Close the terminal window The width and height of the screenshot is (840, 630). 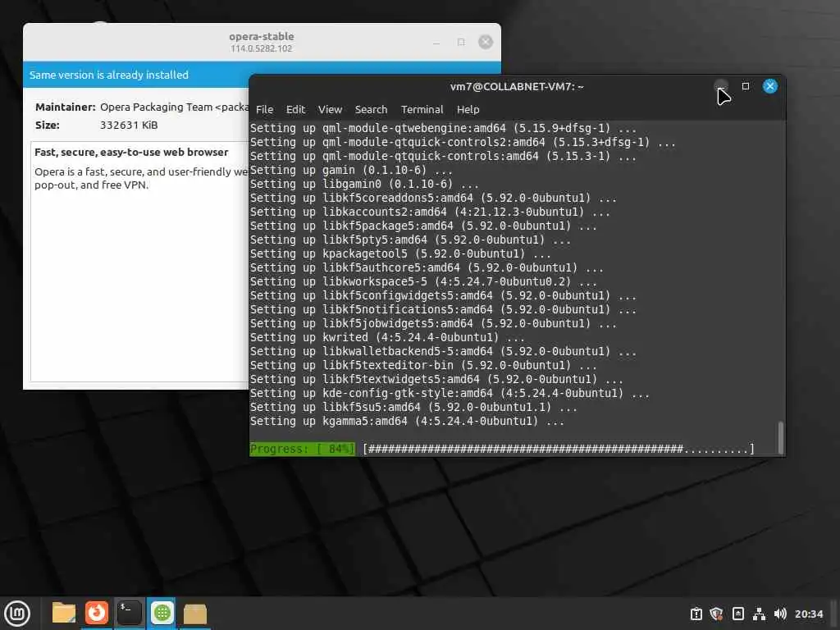[769, 86]
